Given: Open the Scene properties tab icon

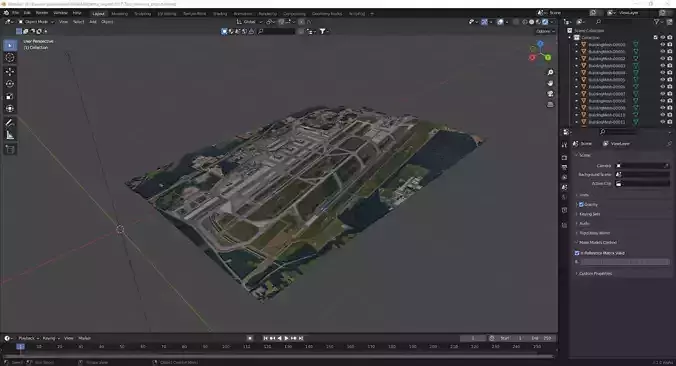Looking at the screenshot, I should pyautogui.click(x=564, y=188).
